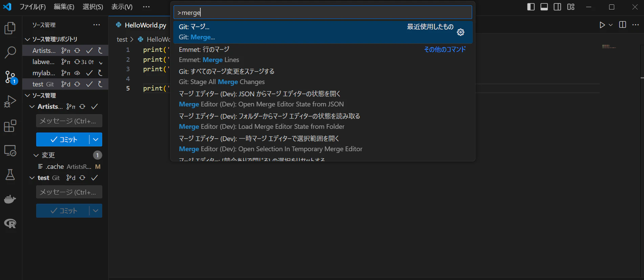Branch icon on test Git repository row
Viewport: 644px width, 280px height.
click(66, 84)
